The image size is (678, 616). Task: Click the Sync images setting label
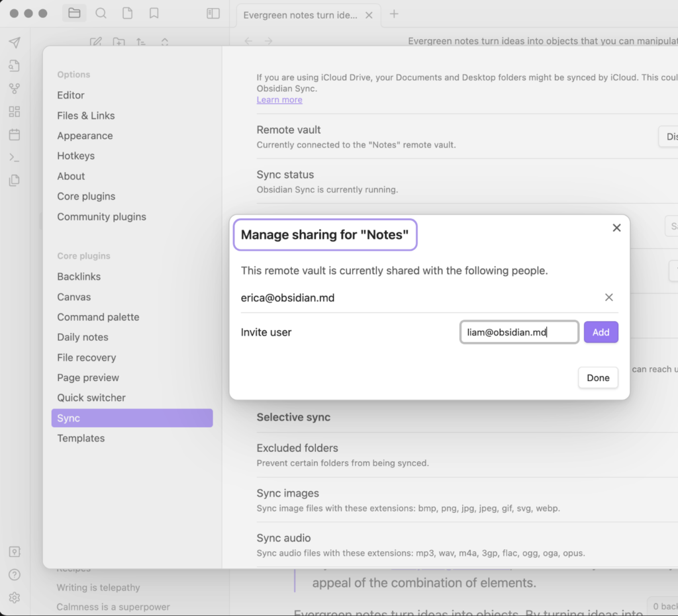pos(288,494)
